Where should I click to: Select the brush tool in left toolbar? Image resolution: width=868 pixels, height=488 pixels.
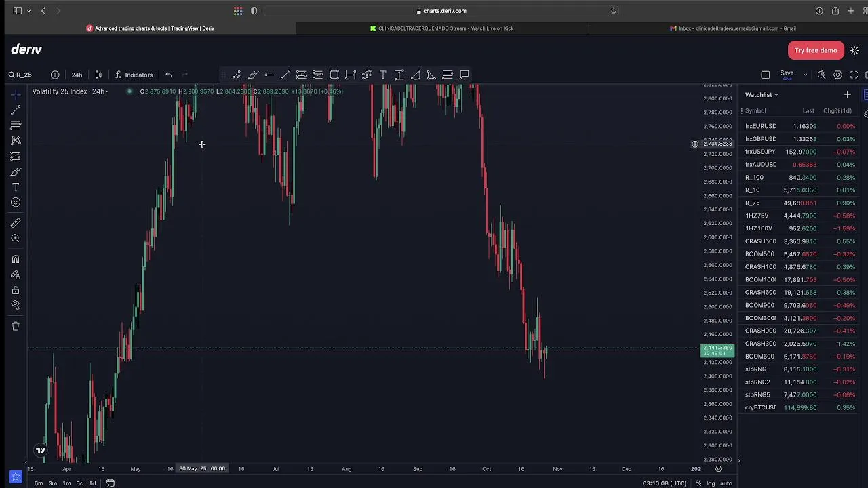(16, 171)
